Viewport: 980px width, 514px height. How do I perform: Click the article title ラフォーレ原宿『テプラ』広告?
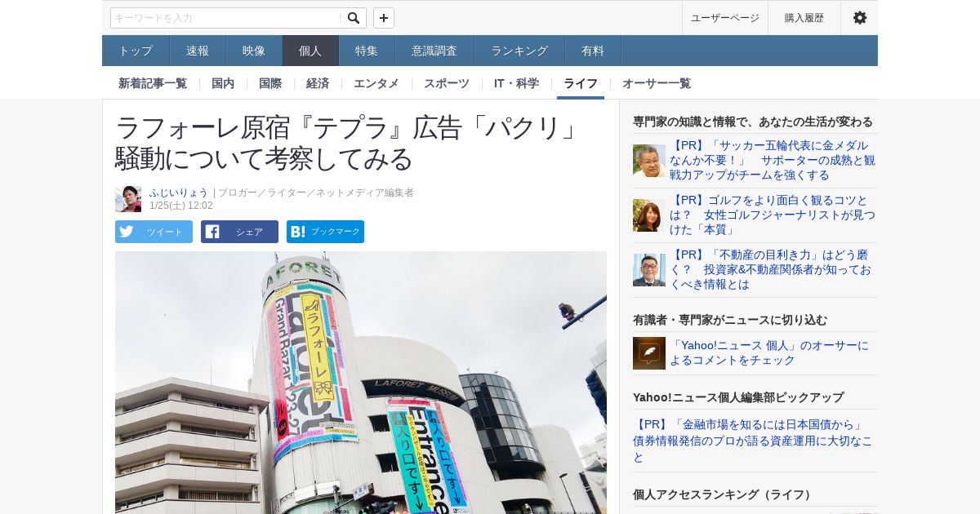tap(348, 143)
